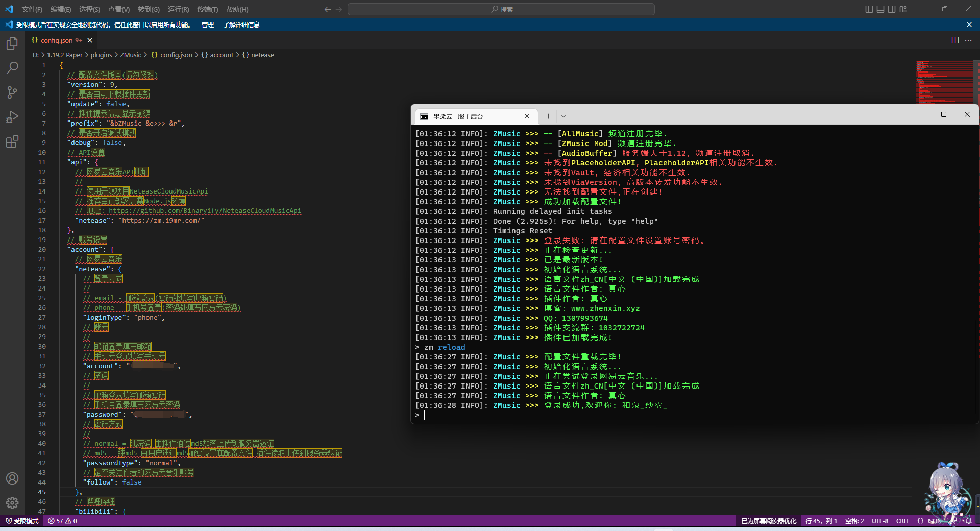Open the Extensions view

(12, 141)
